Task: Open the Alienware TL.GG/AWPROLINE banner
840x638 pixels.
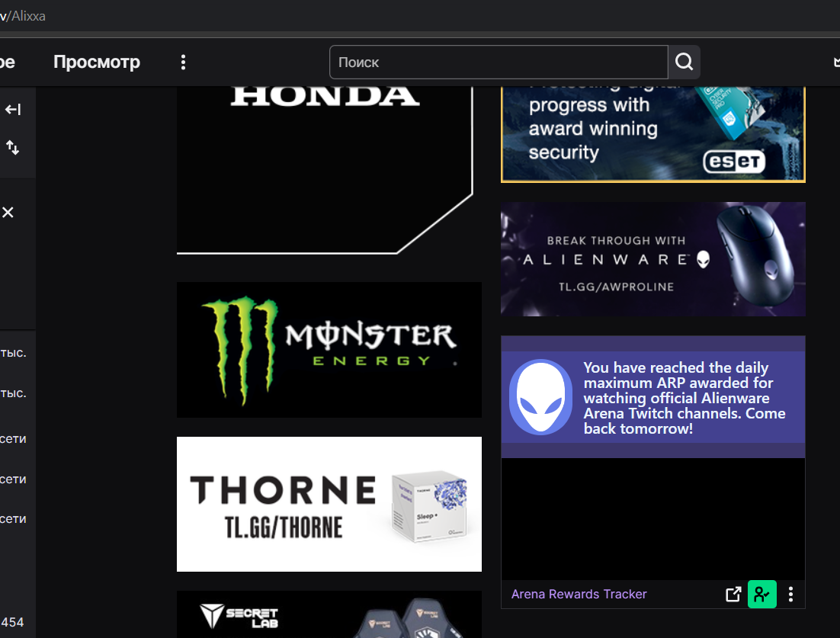Action: [x=653, y=258]
